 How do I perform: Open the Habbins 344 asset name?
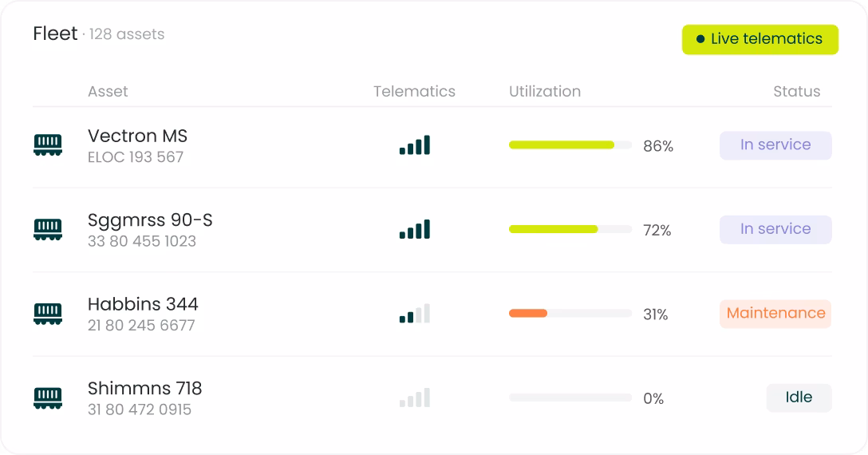coord(143,303)
